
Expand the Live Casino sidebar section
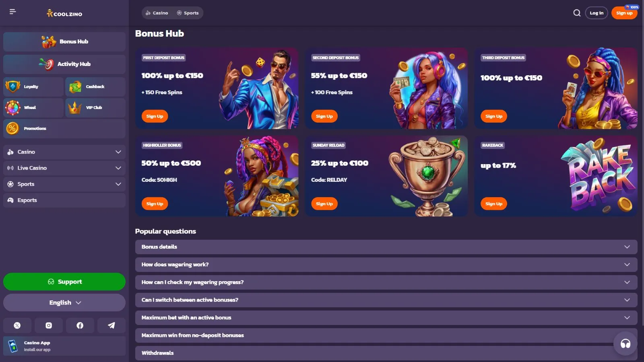click(x=64, y=168)
